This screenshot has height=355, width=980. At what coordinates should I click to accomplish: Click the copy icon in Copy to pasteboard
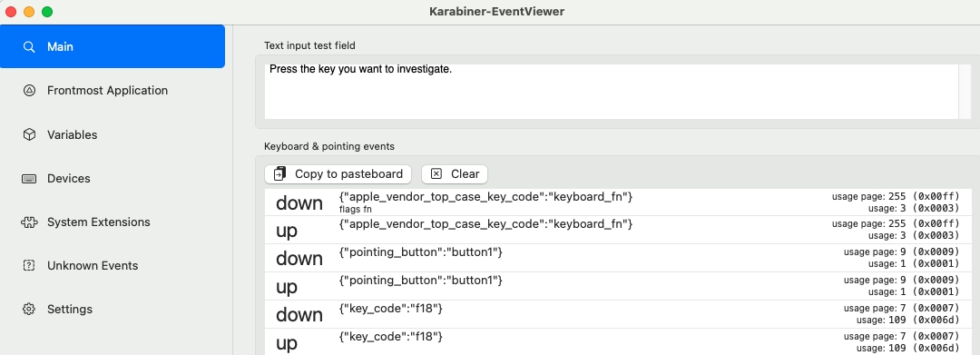coord(280,173)
